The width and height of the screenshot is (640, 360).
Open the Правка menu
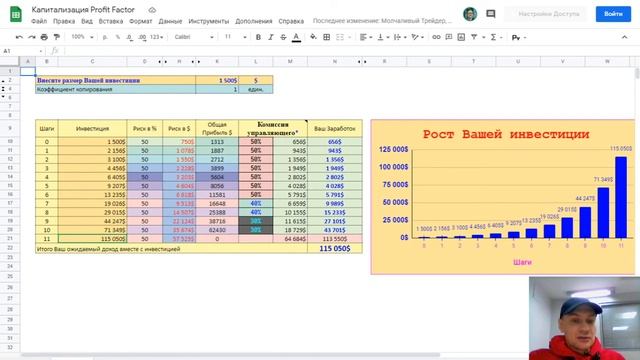64,21
